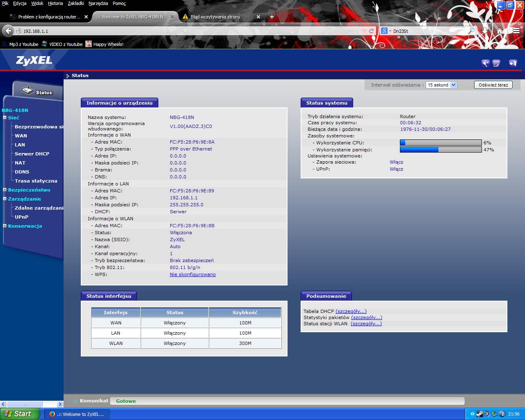The height and width of the screenshot is (420, 525).
Task: Open 'Trasa statyczna' sidebar item
Action: pyautogui.click(x=36, y=181)
